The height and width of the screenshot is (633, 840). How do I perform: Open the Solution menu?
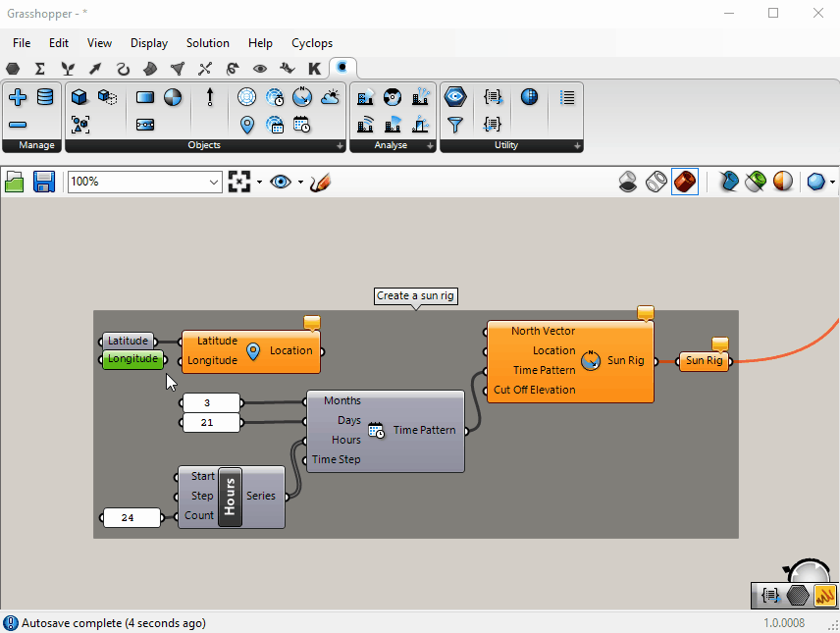[207, 43]
